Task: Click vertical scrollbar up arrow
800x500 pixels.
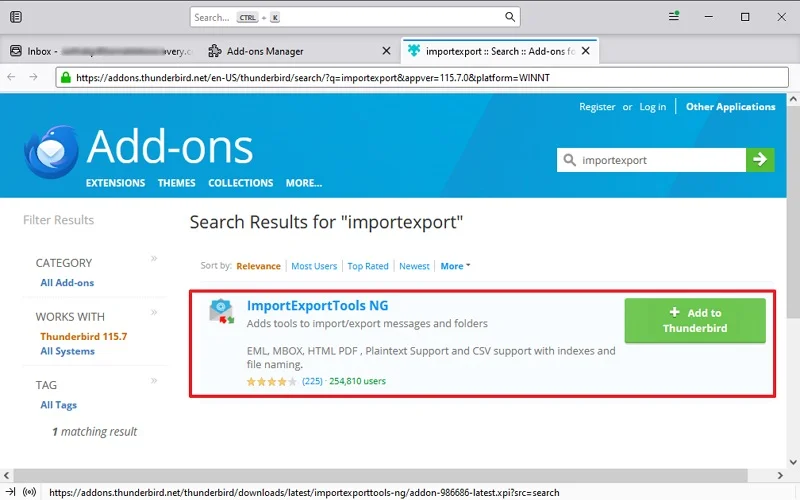Action: click(x=793, y=99)
